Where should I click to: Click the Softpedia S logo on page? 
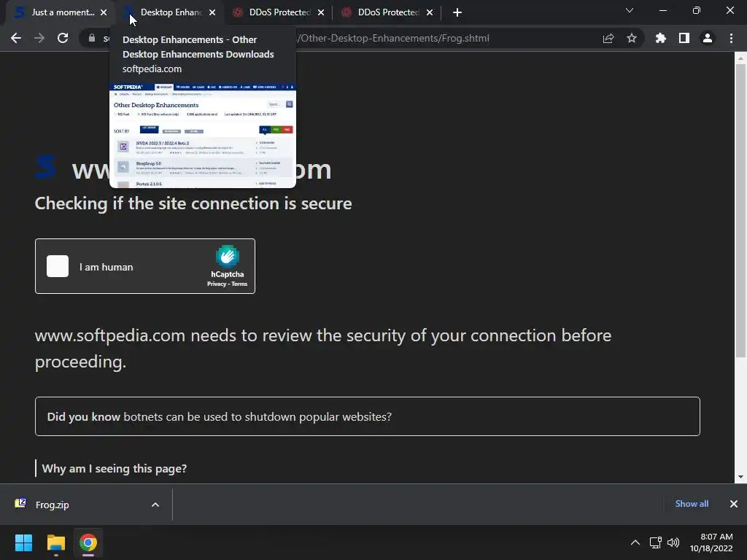click(46, 167)
